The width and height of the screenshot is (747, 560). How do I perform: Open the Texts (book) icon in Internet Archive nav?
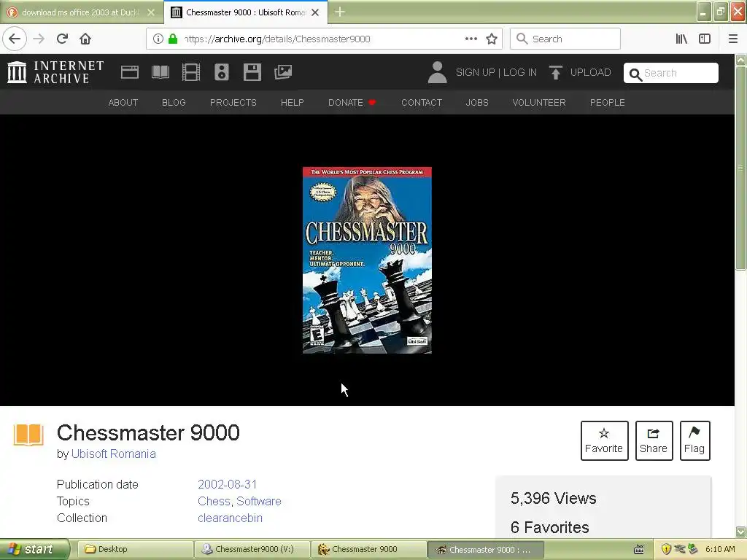tap(160, 72)
